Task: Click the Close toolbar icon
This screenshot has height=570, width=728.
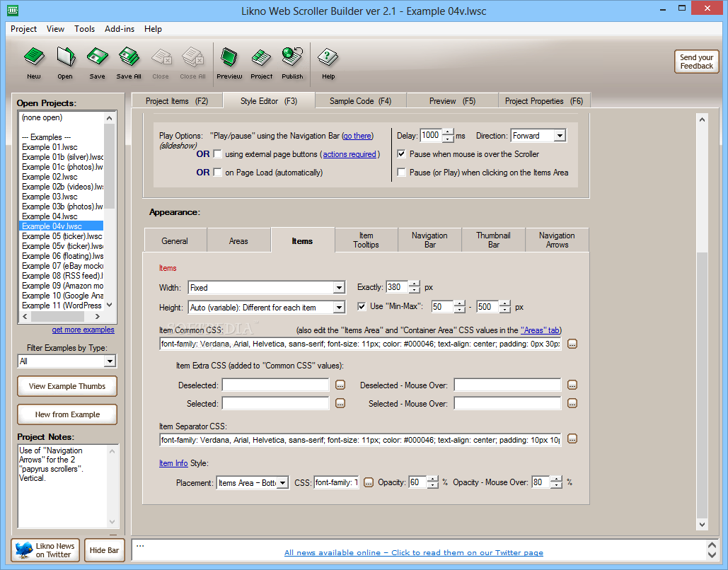Action: tap(161, 63)
